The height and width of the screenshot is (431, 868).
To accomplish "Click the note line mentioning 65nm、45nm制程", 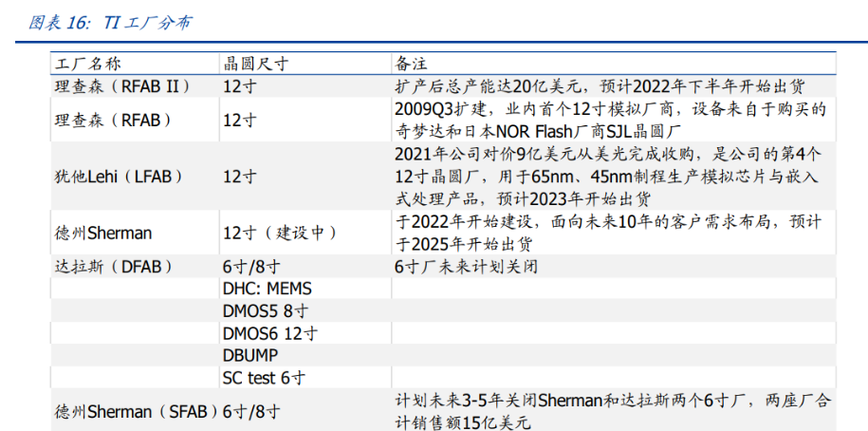I will (607, 177).
